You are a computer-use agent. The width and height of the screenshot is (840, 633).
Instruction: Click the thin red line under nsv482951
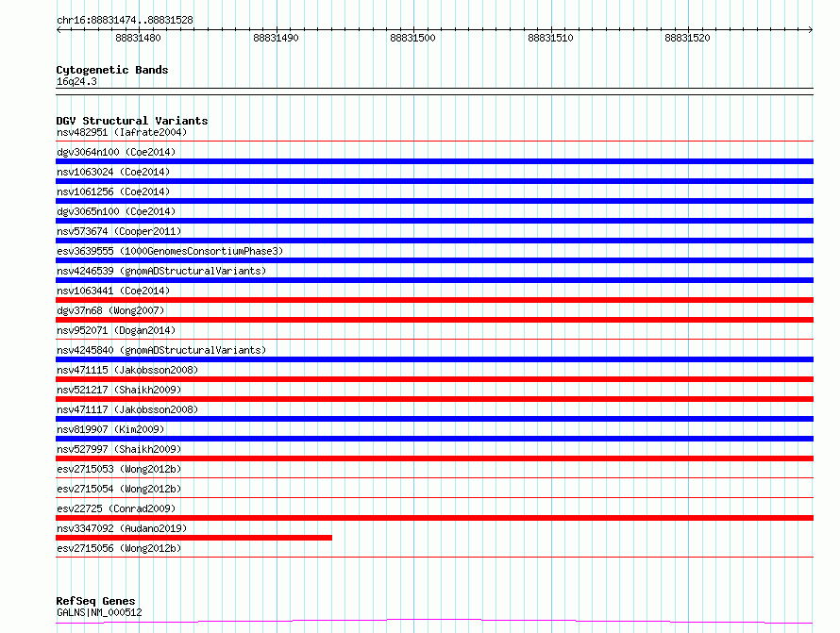pos(434,142)
